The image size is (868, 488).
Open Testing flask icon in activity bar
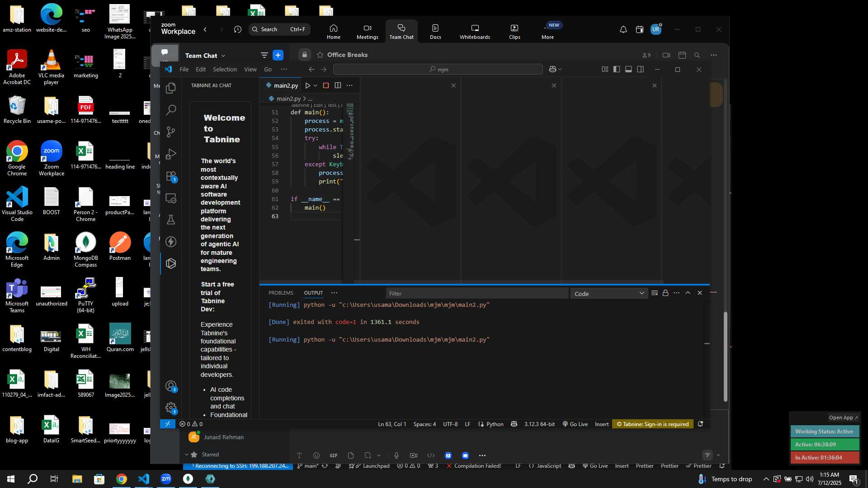(171, 220)
